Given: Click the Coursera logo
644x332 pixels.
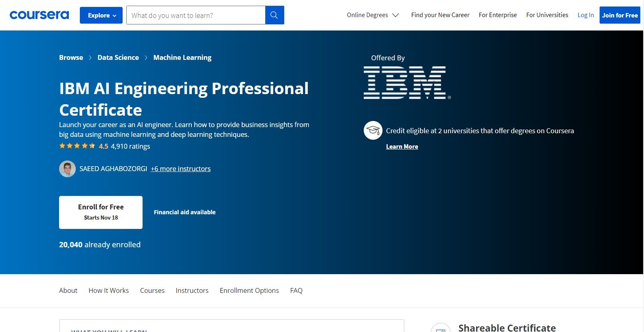Looking at the screenshot, I should pos(39,15).
